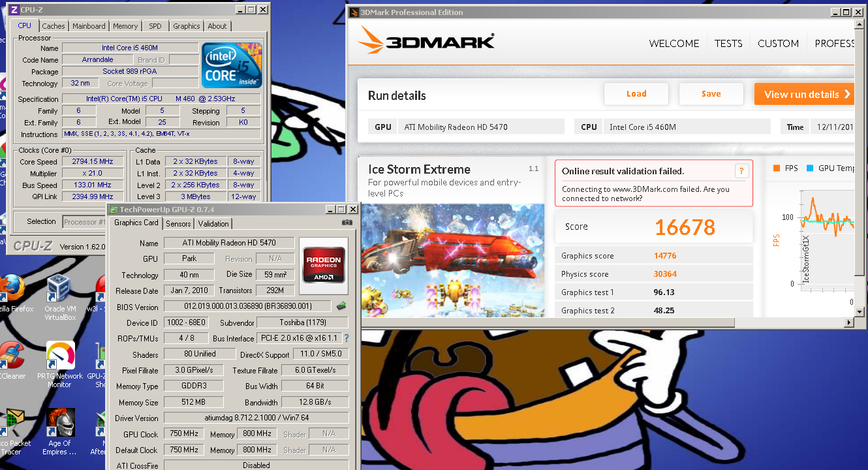The width and height of the screenshot is (868, 470).
Task: Click the GPU-Z title bar icon
Action: (x=114, y=210)
